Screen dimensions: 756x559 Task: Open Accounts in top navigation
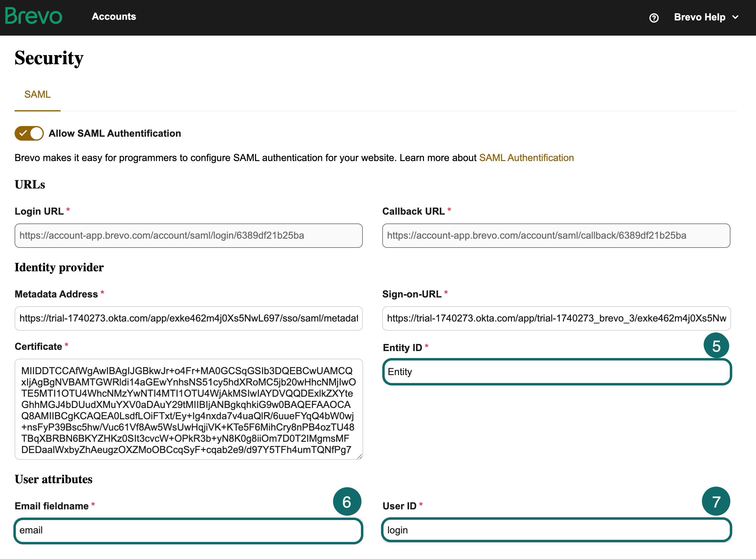point(114,16)
